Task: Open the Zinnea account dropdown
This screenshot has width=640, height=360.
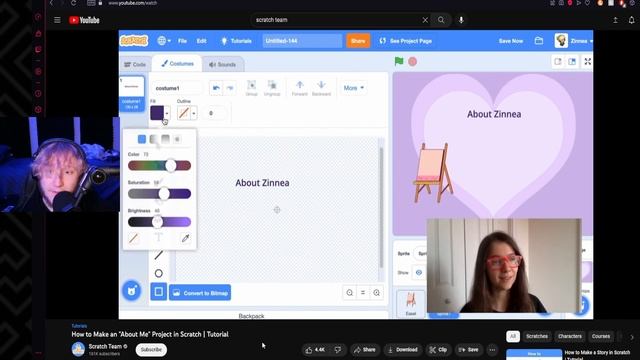Action: pyautogui.click(x=574, y=41)
